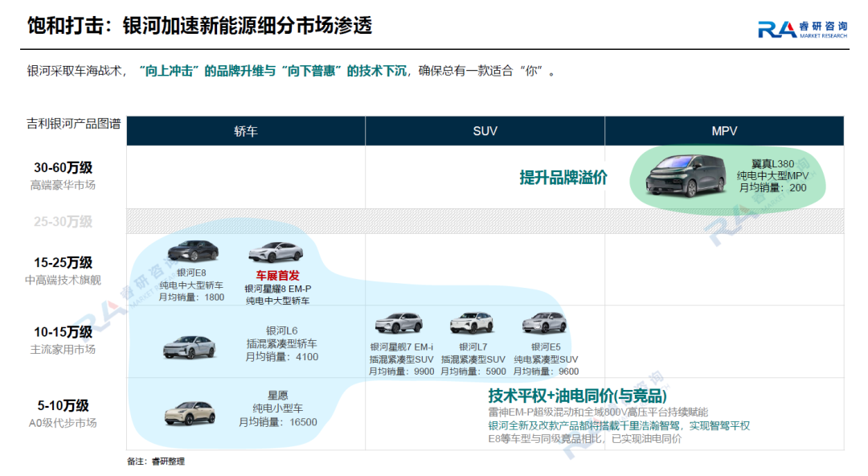Click the 银河E8 model name text

pyautogui.click(x=191, y=273)
